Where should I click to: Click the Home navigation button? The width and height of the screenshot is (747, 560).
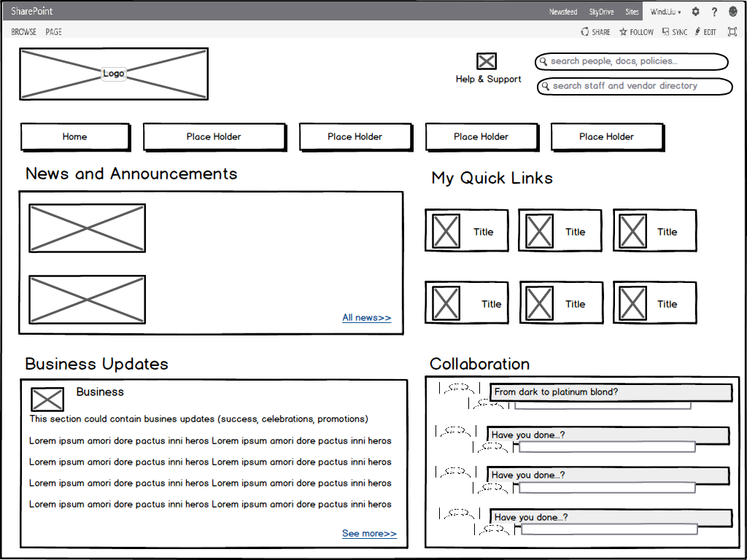pos(75,136)
